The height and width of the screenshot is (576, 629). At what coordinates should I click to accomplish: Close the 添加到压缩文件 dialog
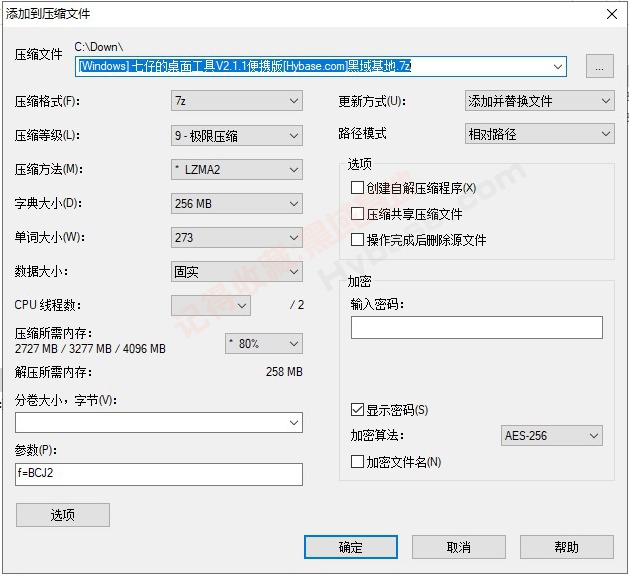612,14
